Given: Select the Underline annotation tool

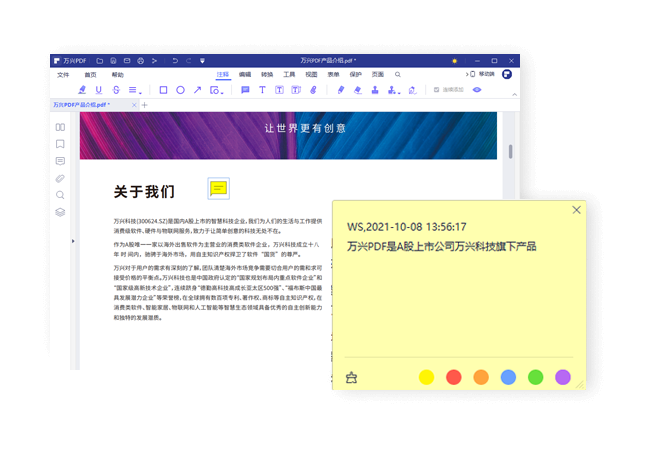Looking at the screenshot, I should (99, 90).
